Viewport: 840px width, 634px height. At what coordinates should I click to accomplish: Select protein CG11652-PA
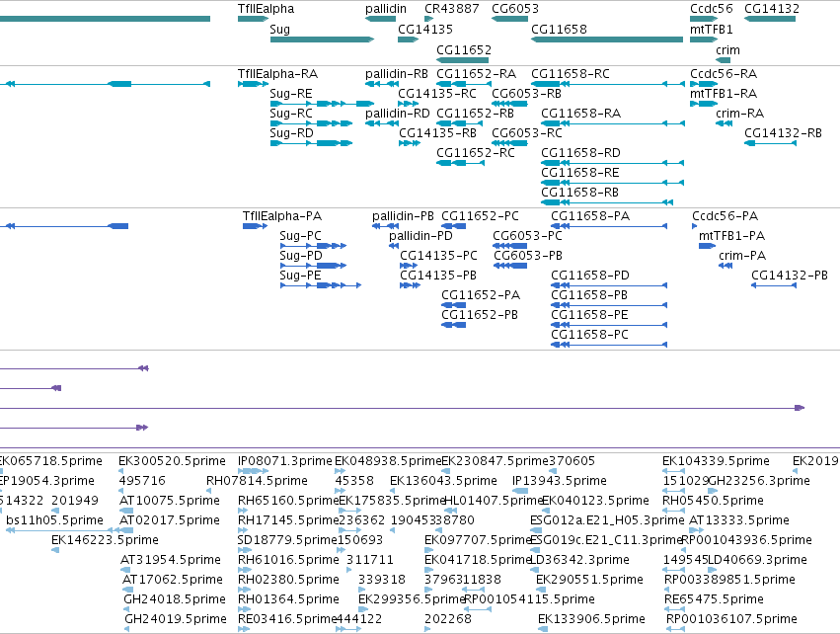(x=481, y=294)
